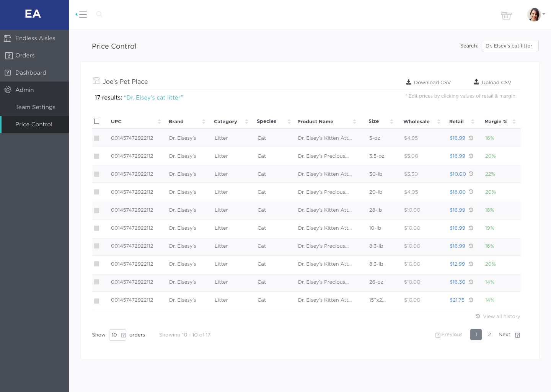Viewport: 551px width, 392px height.
Task: Open the Show 10 orders dropdown
Action: 117,335
